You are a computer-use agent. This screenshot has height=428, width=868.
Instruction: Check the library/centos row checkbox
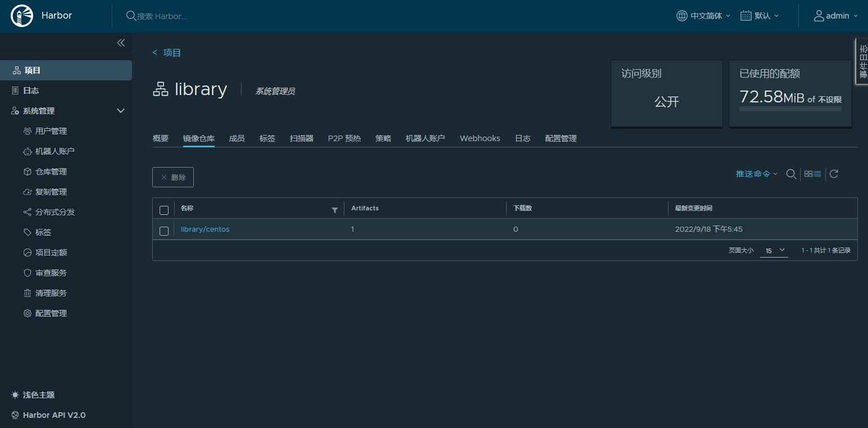pyautogui.click(x=164, y=231)
